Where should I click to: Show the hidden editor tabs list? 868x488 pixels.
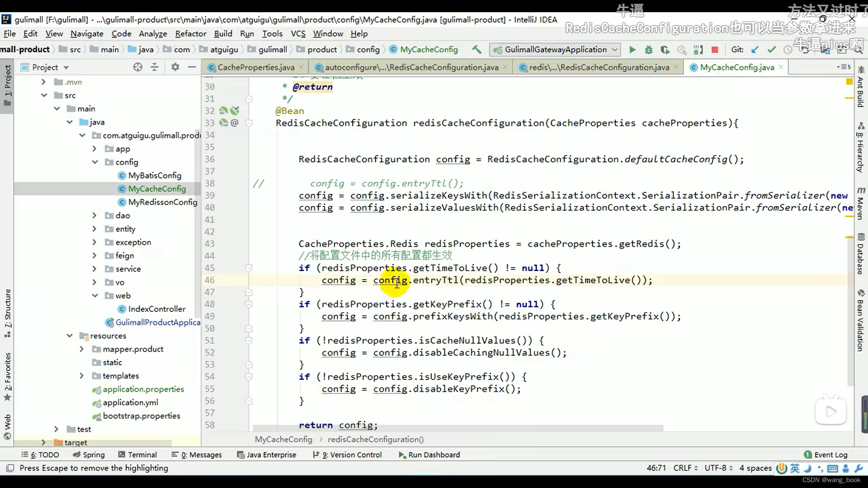(x=844, y=67)
